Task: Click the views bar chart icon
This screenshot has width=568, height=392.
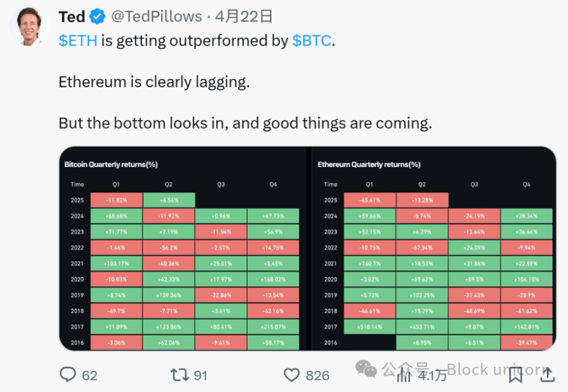Action: click(404, 374)
